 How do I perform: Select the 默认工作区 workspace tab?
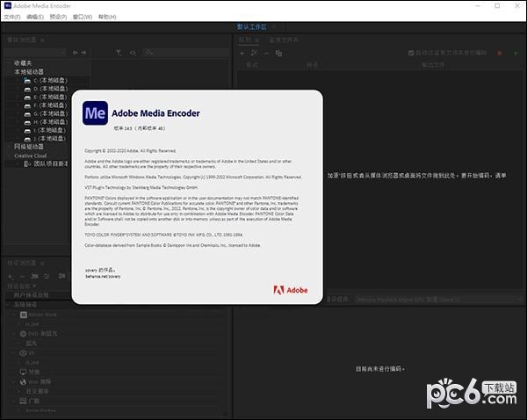[252, 27]
